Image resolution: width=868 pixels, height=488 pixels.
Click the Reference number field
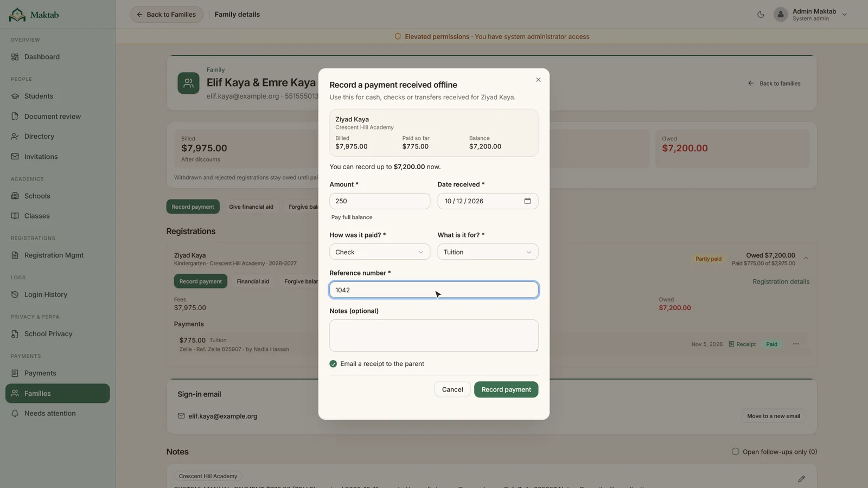(434, 290)
